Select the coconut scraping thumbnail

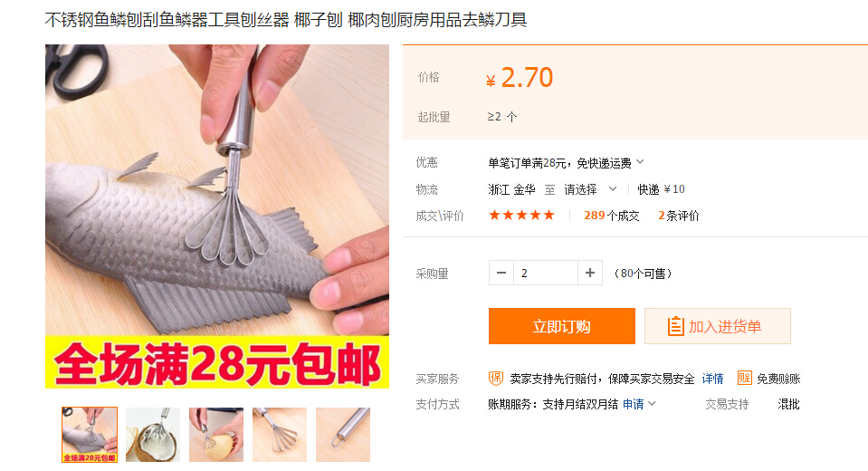tap(153, 435)
